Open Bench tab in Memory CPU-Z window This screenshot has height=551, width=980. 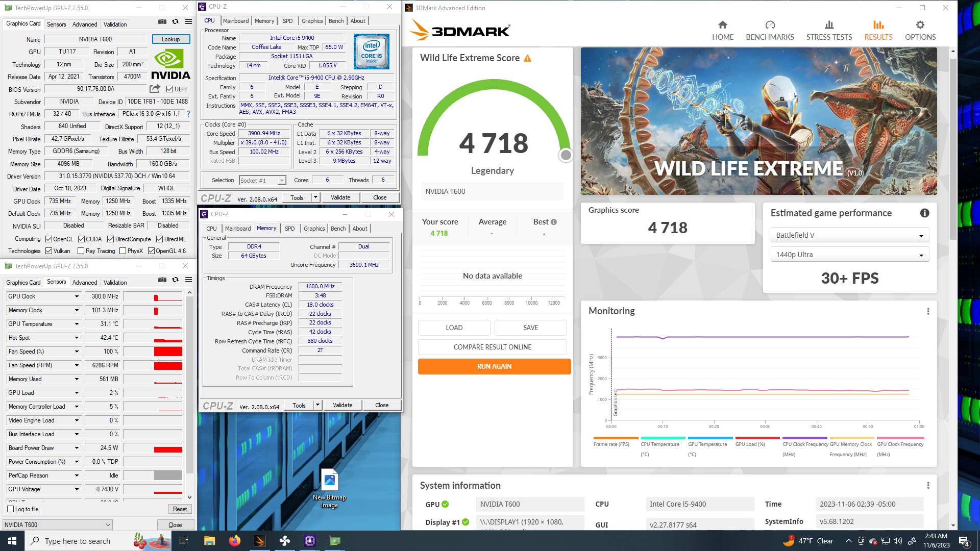[x=338, y=229]
